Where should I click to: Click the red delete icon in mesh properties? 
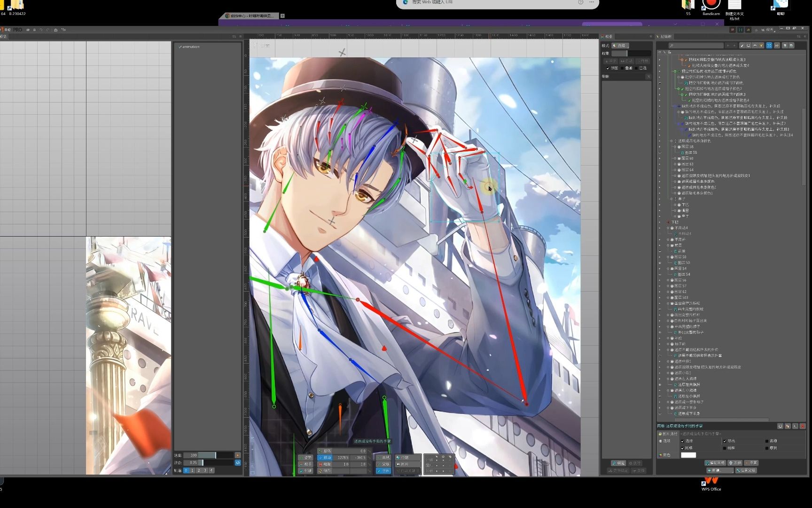click(803, 426)
